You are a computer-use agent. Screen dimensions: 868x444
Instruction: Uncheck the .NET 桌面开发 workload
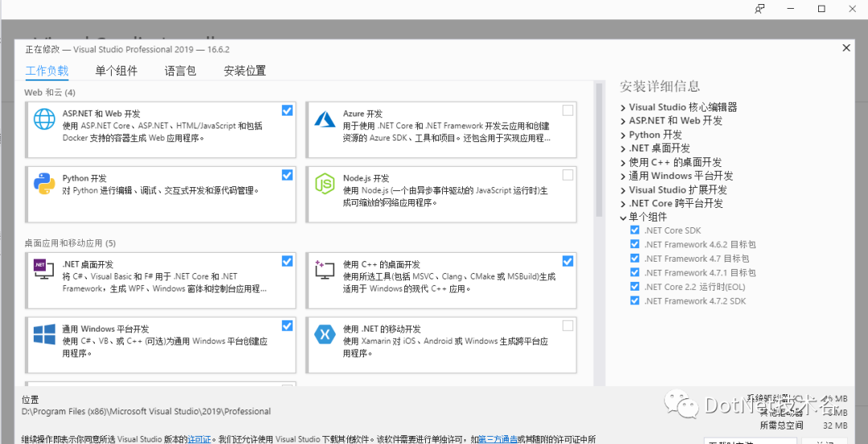tap(287, 261)
